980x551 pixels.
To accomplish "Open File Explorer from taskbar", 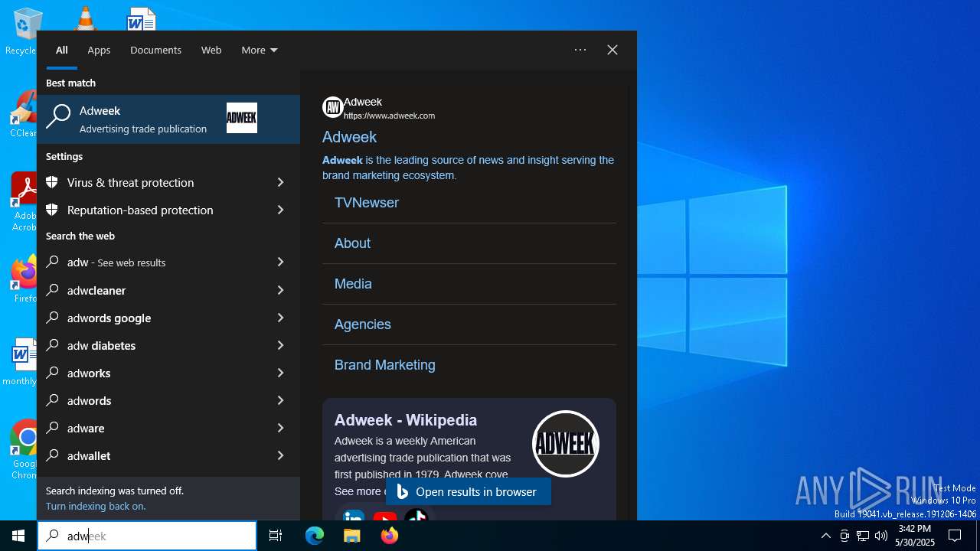I will [352, 536].
